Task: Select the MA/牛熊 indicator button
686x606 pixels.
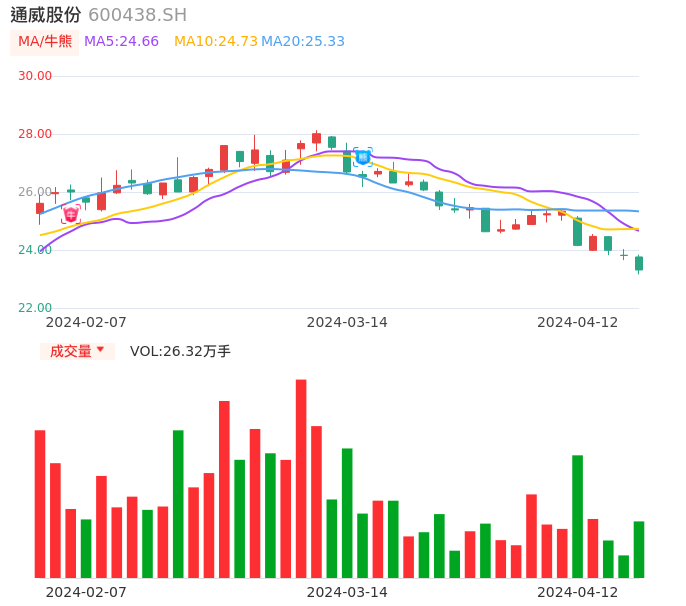Action: click(x=45, y=42)
